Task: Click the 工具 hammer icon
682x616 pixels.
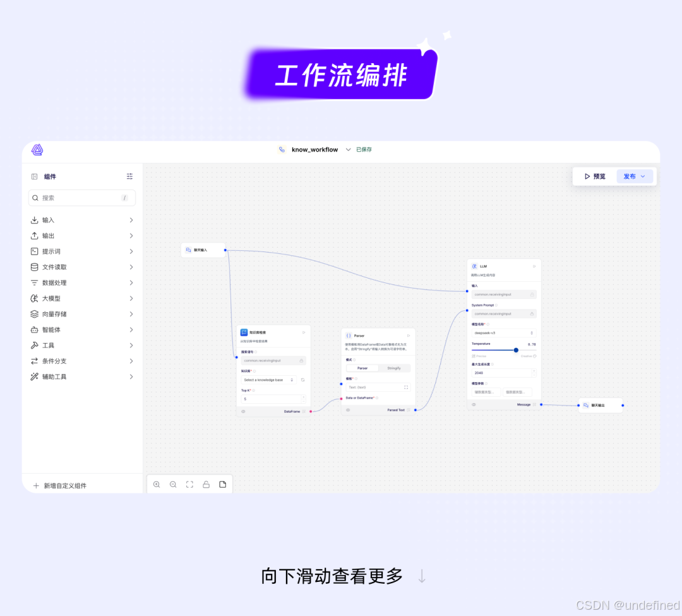Action: (34, 346)
